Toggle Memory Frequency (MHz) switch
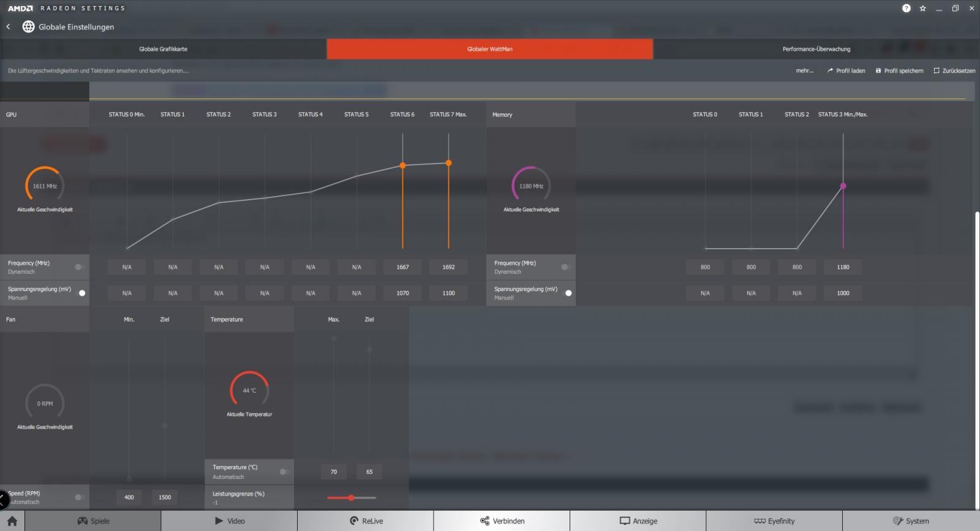The height and width of the screenshot is (531, 980). pos(565,267)
